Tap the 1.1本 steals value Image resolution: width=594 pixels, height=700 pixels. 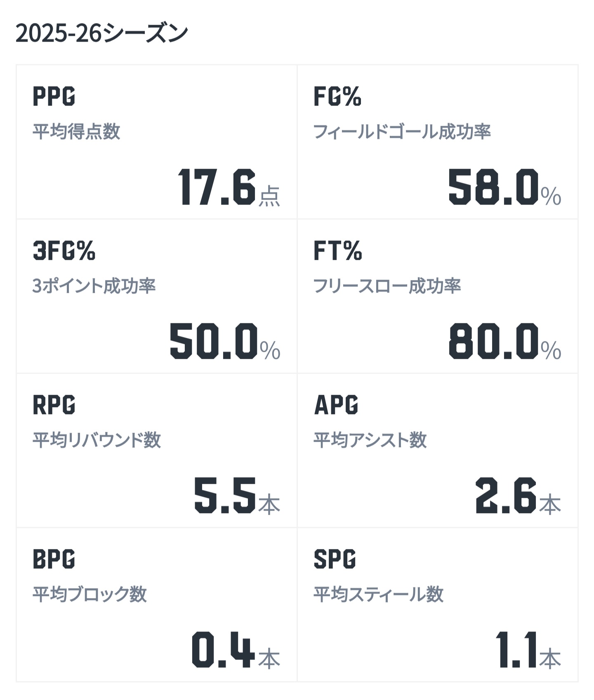pos(528,650)
